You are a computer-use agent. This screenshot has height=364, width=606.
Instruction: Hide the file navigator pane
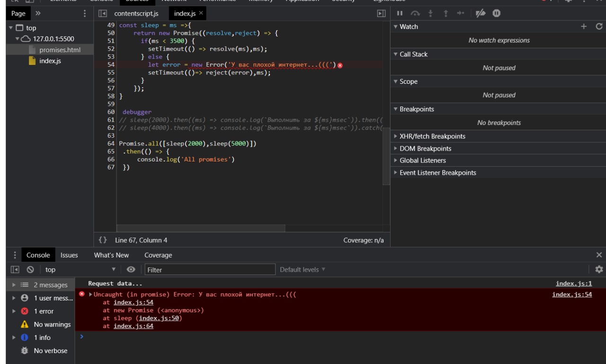tap(103, 13)
